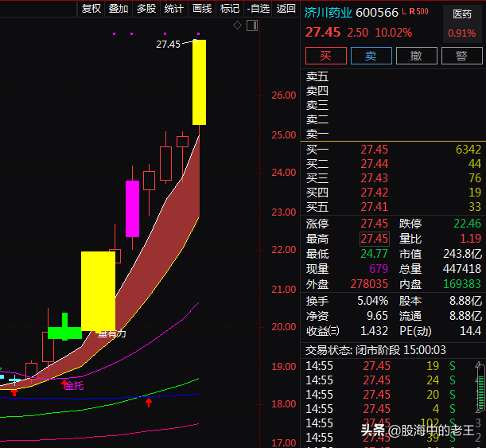
Task: Click the 跌停 price 22.46
Action: click(468, 224)
